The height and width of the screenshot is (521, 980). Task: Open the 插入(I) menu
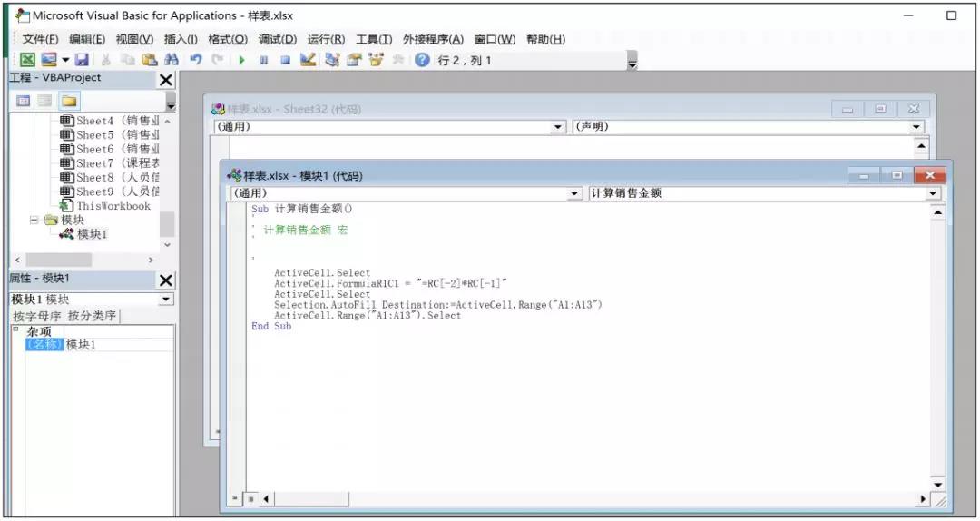181,39
